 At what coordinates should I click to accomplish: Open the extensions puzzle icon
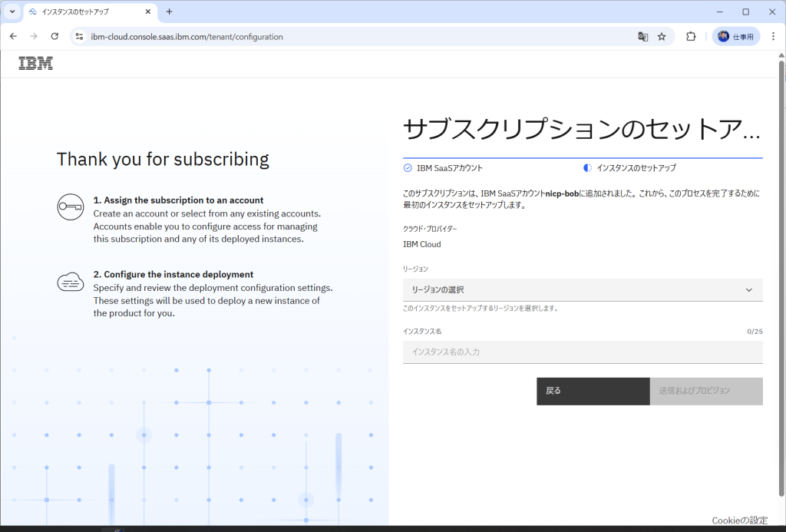coord(691,37)
